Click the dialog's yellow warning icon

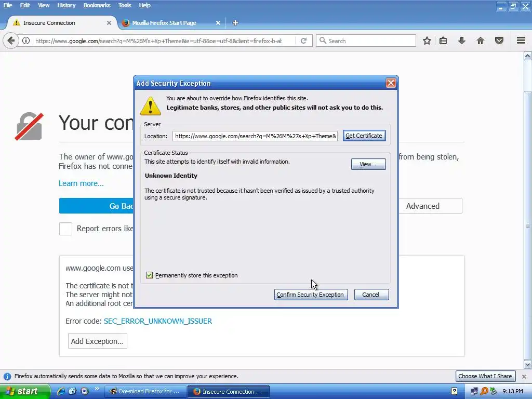click(x=150, y=106)
